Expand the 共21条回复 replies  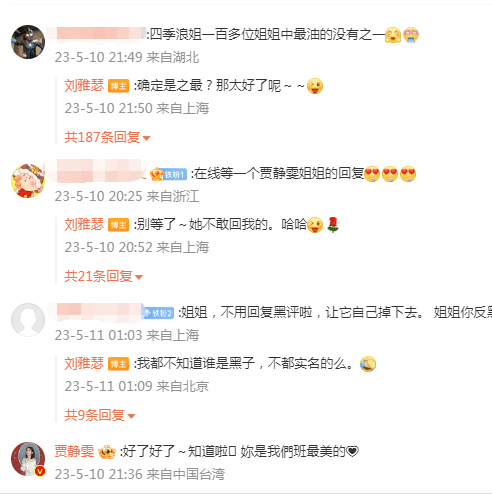point(103,276)
